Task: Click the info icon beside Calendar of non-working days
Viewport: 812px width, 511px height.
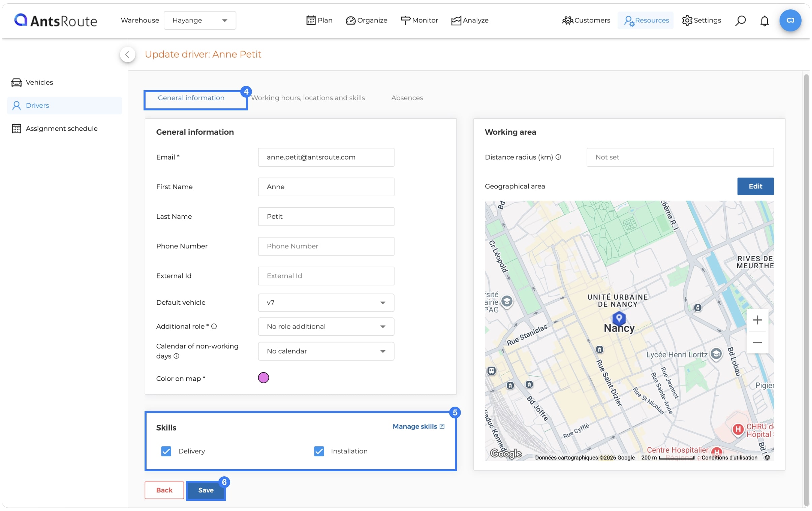Action: tap(176, 356)
